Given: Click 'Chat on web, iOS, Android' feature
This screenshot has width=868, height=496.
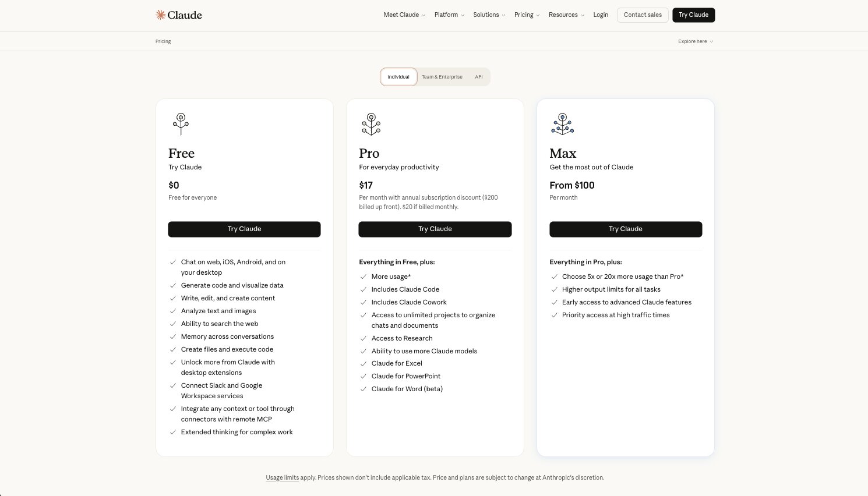Looking at the screenshot, I should (x=233, y=267).
